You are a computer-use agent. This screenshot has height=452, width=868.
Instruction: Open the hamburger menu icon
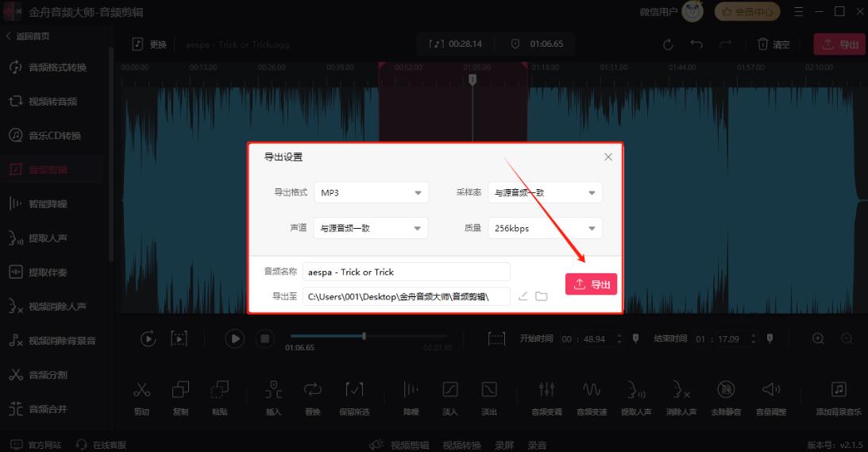(x=798, y=11)
